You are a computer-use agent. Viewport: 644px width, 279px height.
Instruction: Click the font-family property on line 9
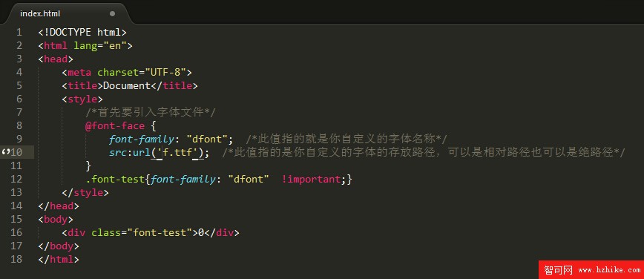tap(142, 139)
